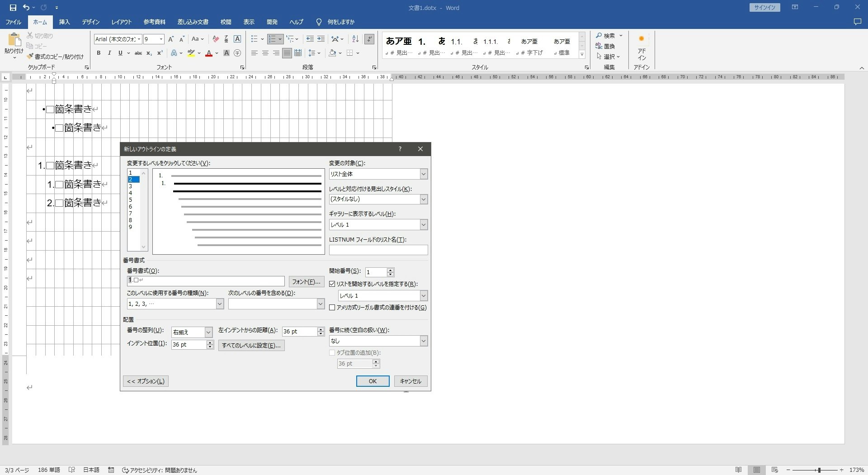Toggle show paragraph marks icon
Image resolution: width=868 pixels, height=475 pixels.
tap(369, 39)
